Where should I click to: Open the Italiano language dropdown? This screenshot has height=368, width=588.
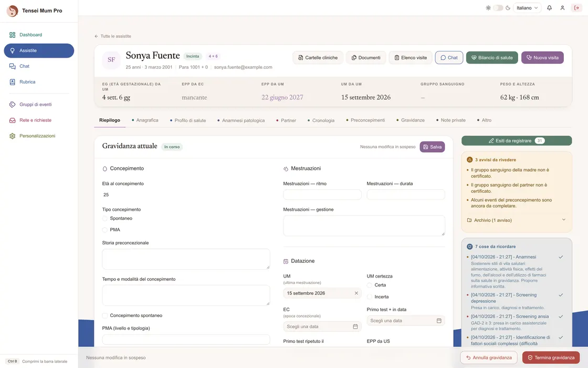click(x=527, y=8)
